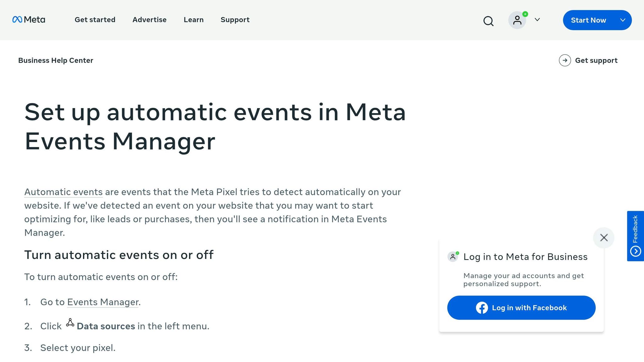Screen dimensions: 644x362
Task: Collapse the Feedback sidebar using its chevron icon
Action: pyautogui.click(x=636, y=251)
